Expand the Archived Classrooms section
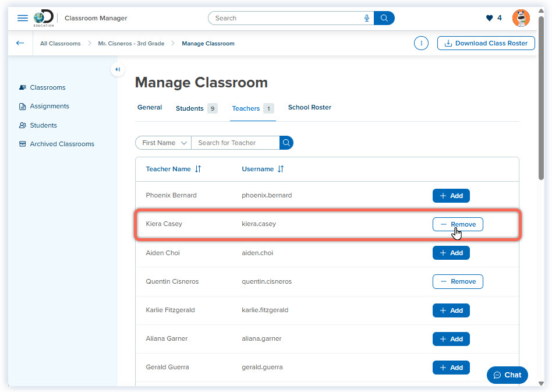552x392 pixels. click(x=62, y=144)
